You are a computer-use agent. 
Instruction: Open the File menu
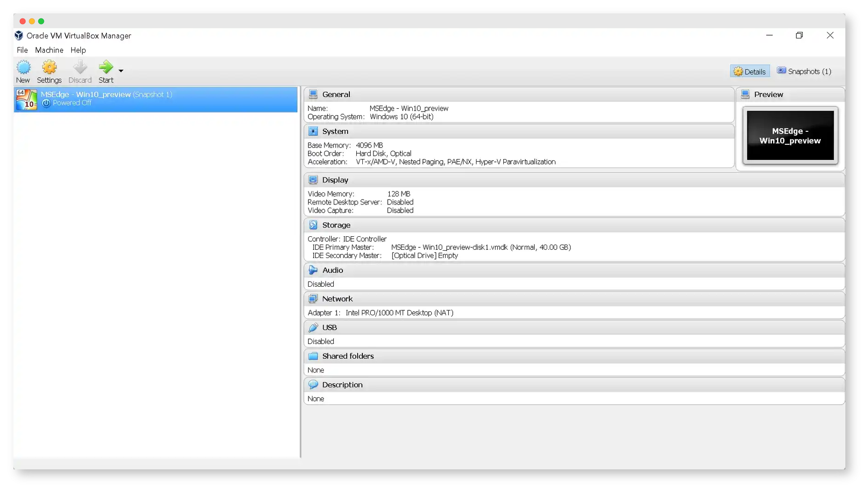click(22, 50)
